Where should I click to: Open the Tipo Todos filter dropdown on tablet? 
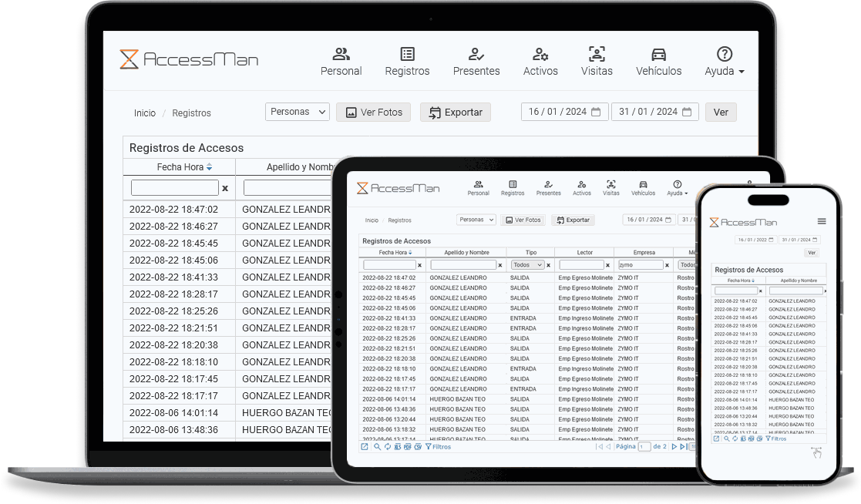point(527,264)
